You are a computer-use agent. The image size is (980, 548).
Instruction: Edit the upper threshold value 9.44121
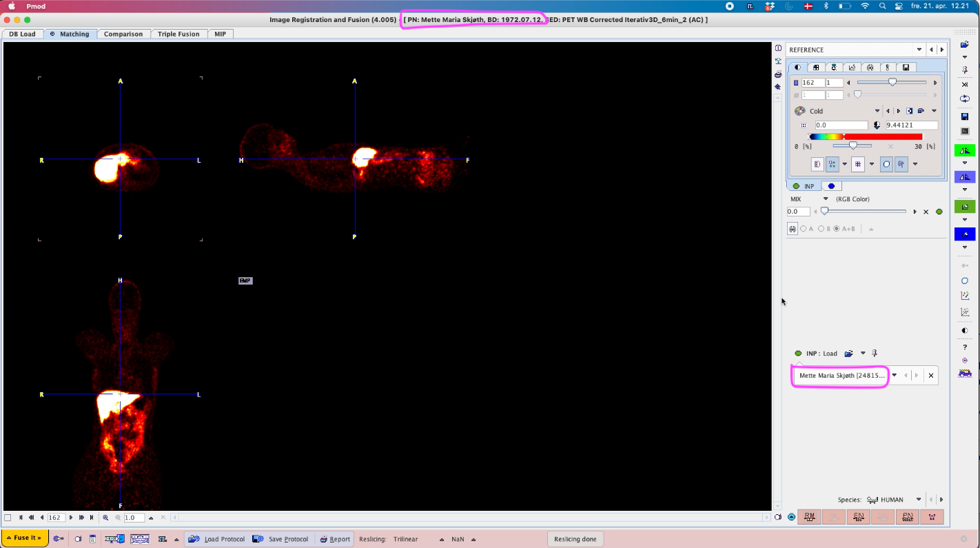[x=911, y=125]
